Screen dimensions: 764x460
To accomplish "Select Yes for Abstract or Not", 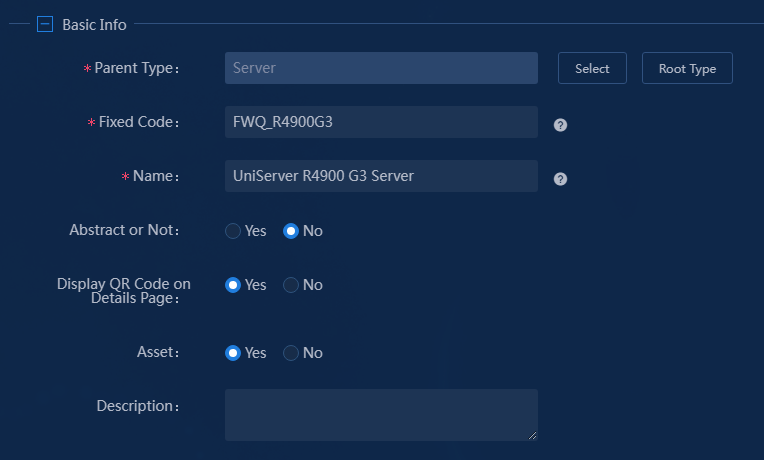I will coord(233,231).
